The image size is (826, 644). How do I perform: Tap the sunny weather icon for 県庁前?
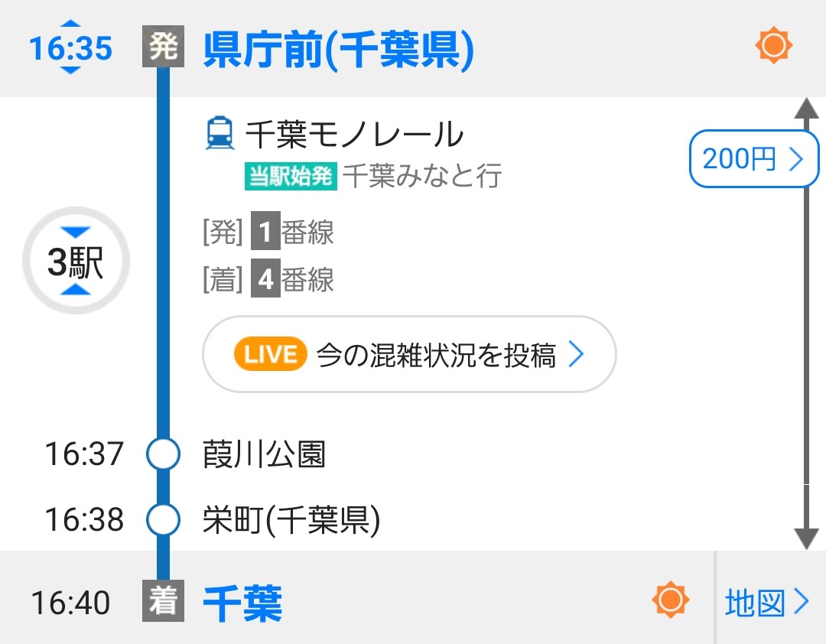(x=773, y=45)
